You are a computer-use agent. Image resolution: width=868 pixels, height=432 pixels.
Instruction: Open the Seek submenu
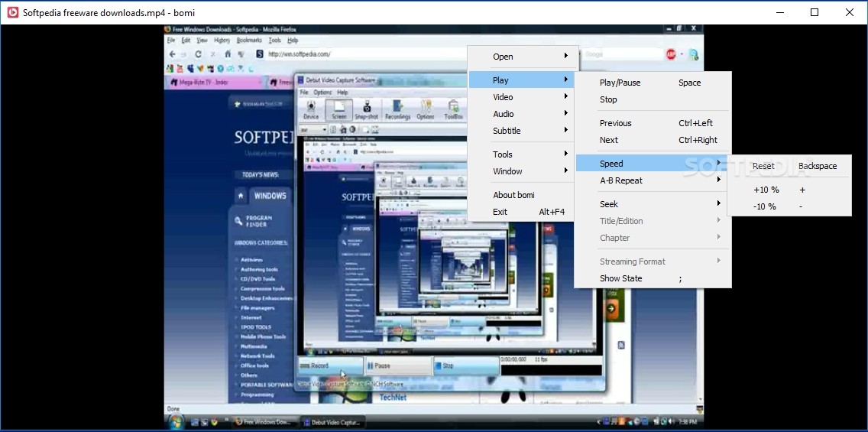[x=653, y=204]
